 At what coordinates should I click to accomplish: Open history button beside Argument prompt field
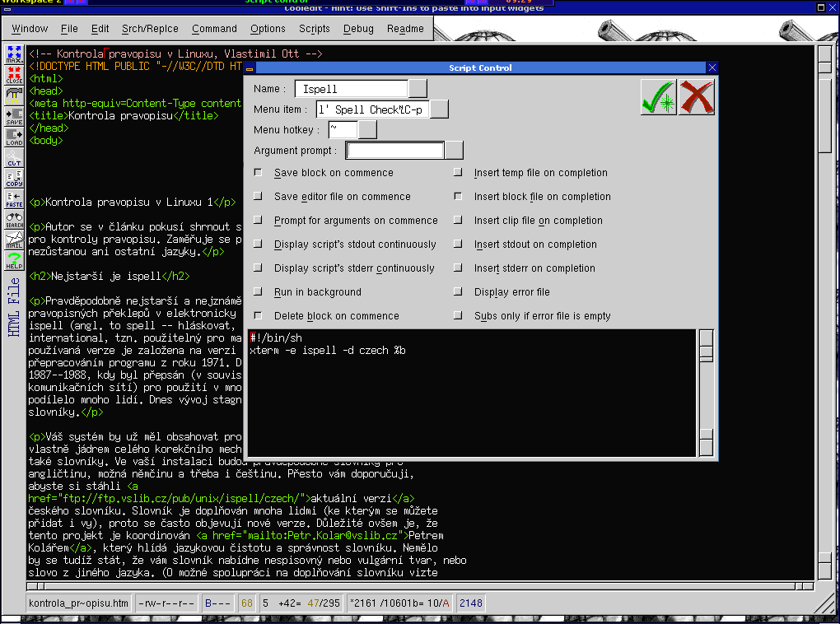point(453,151)
